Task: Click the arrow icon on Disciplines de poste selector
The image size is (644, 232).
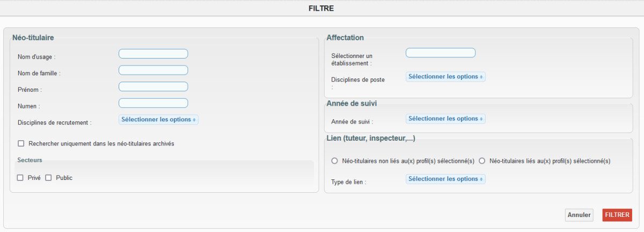Action: [x=481, y=77]
